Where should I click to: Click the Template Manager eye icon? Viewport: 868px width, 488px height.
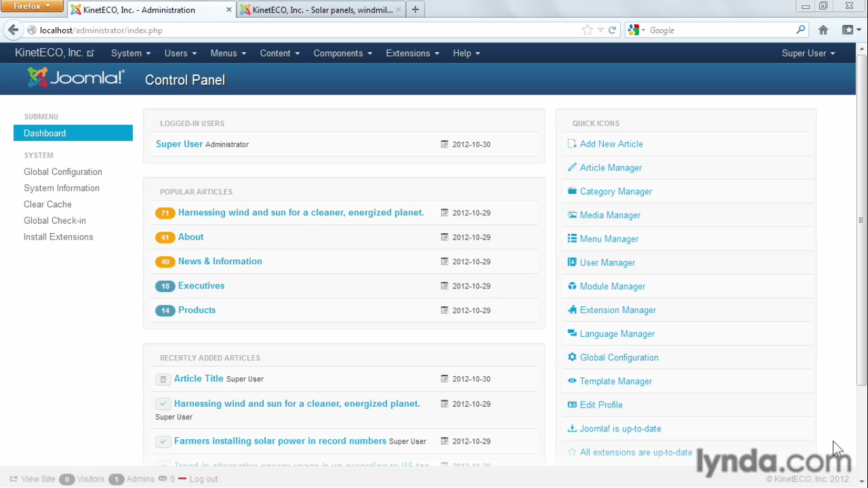(572, 381)
